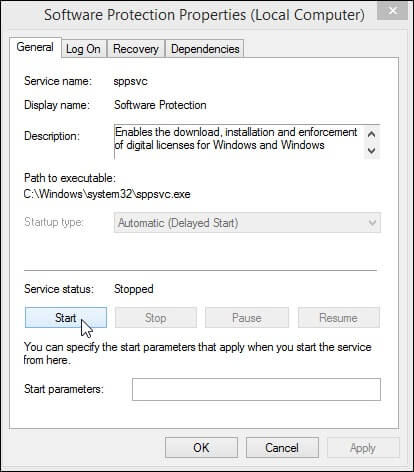Image resolution: width=414 pixels, height=472 pixels.
Task: Switch to the General tab
Action: 35,47
